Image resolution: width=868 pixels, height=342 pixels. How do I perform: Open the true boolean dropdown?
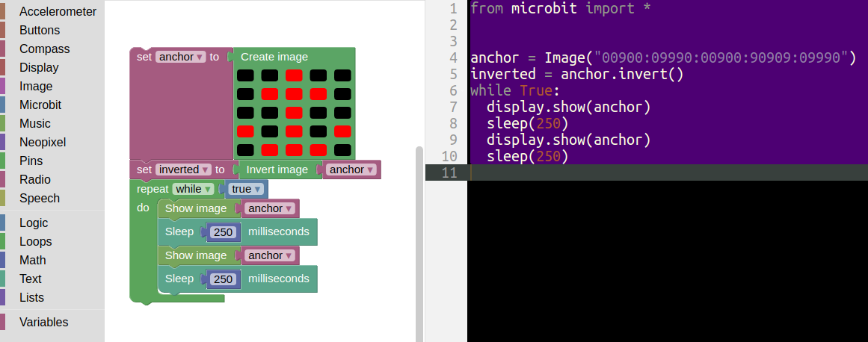point(246,189)
